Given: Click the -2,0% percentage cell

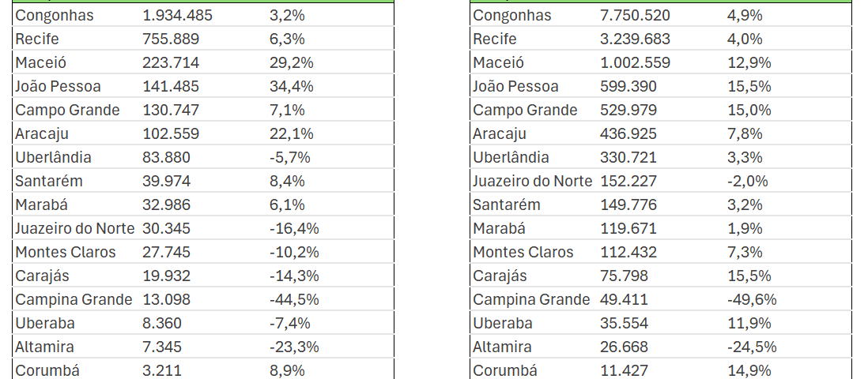Looking at the screenshot, I should click(x=747, y=181).
